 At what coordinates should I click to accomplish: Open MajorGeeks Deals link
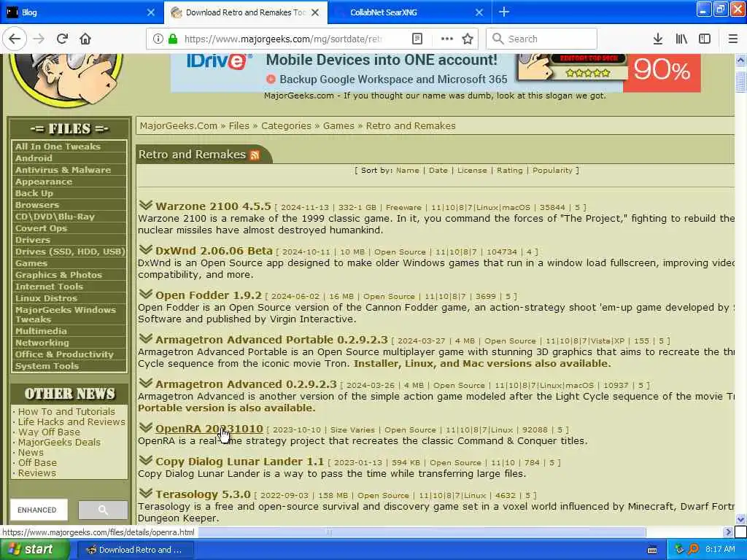[x=59, y=443]
